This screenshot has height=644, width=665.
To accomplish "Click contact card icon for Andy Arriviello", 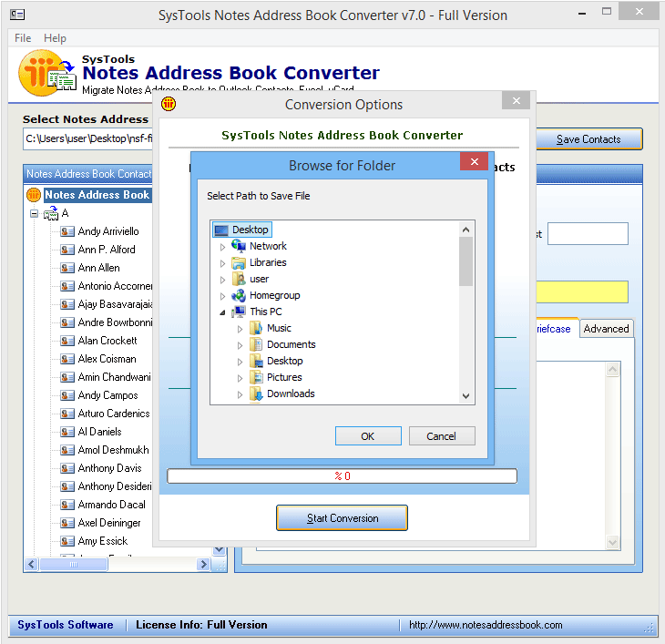I will point(67,231).
